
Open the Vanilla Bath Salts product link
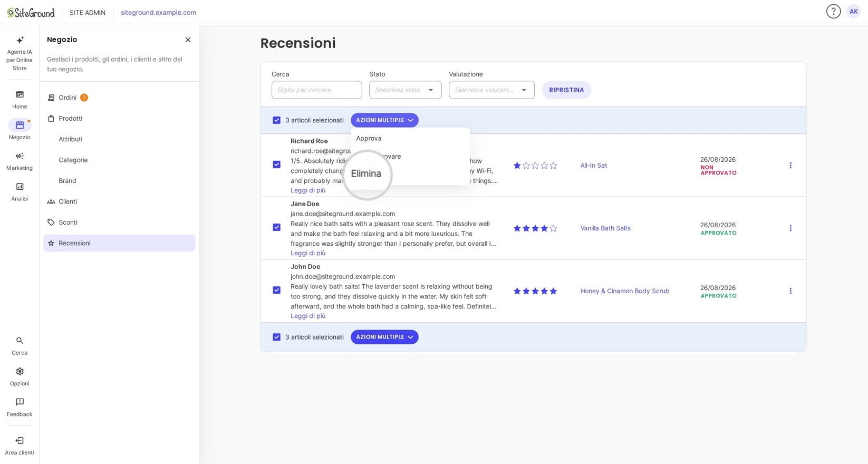coord(605,228)
